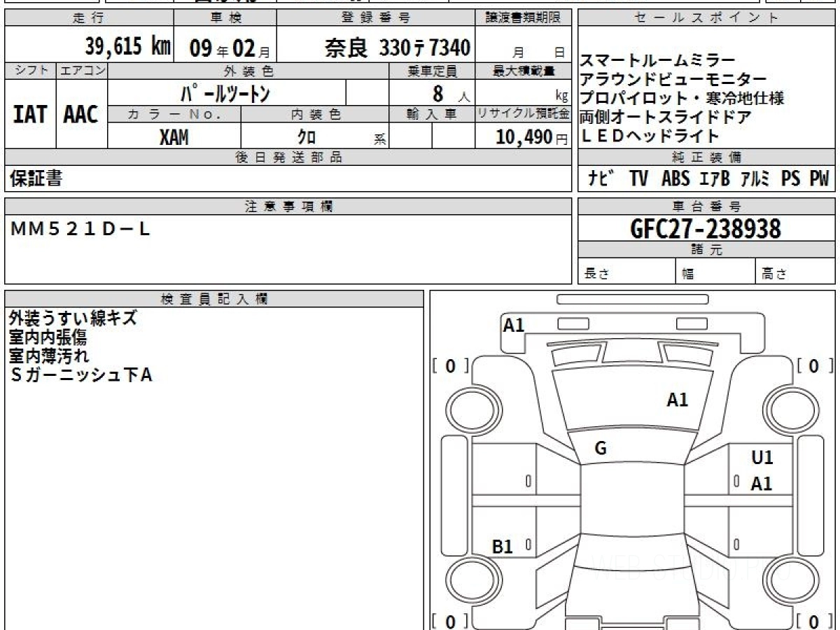Screen dimensions: 840x630
Task: Select the ナビ equipment indicator
Action: coord(601,179)
